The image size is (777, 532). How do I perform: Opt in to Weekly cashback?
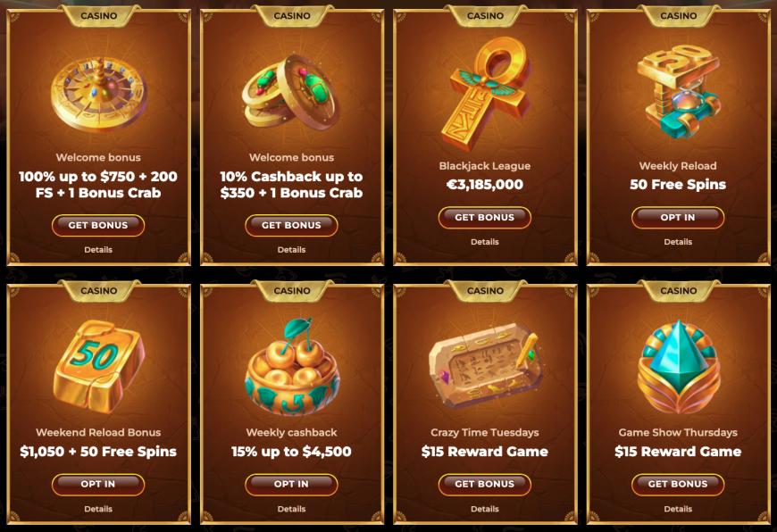(291, 485)
